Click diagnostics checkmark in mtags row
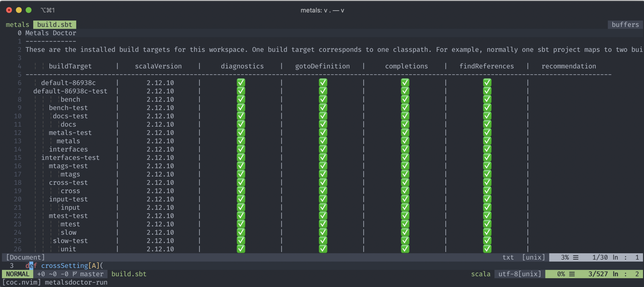644x287 pixels. tap(241, 174)
